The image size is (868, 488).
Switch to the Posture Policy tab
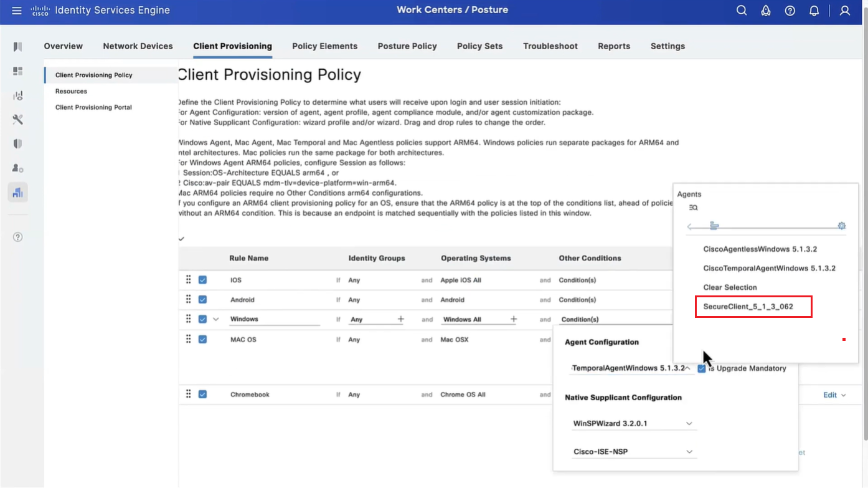(x=407, y=46)
